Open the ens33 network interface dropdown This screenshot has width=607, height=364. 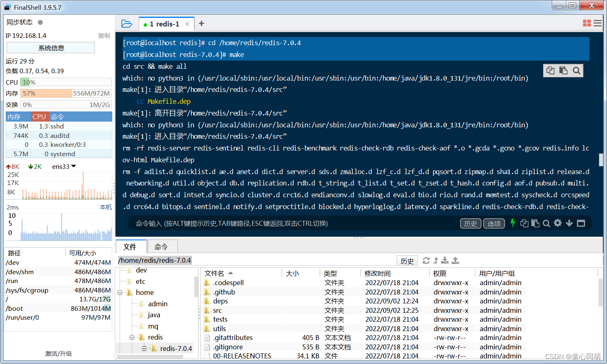[x=64, y=166]
